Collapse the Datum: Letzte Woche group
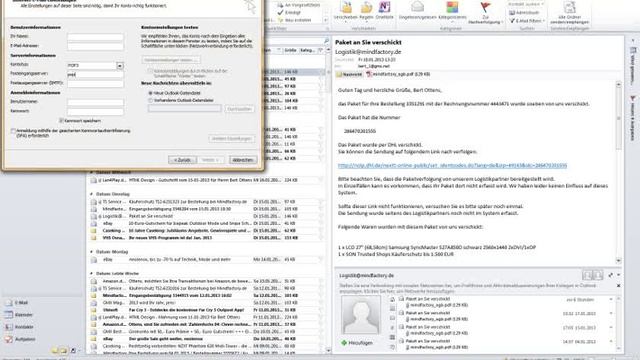The image size is (640, 360). [x=91, y=273]
